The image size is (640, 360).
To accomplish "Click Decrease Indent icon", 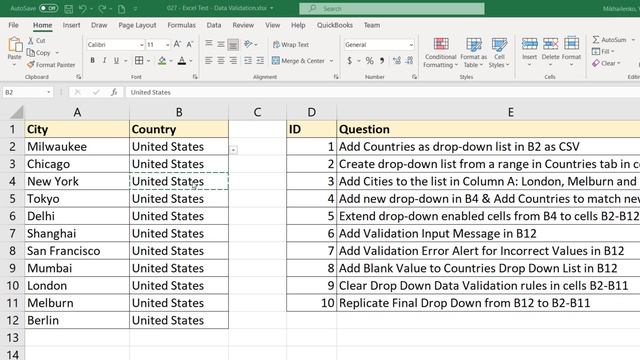I will (x=248, y=60).
